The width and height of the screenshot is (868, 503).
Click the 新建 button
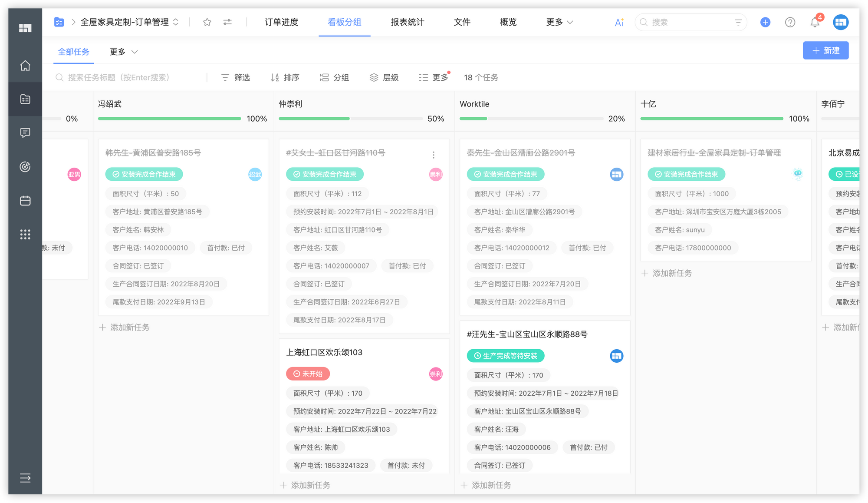825,51
